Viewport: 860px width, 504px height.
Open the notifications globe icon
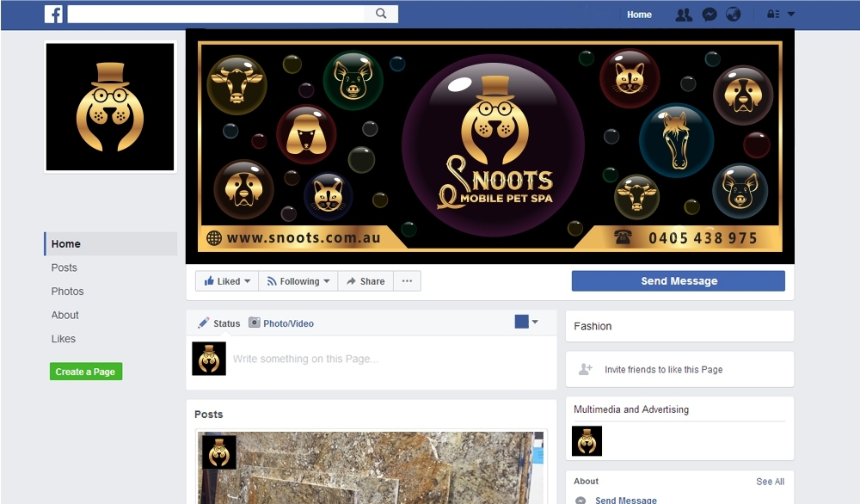click(x=734, y=15)
